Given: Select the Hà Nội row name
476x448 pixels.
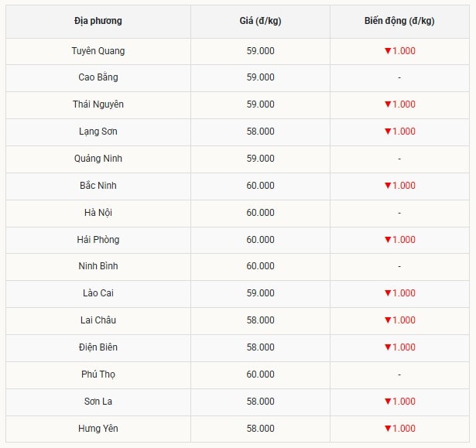Looking at the screenshot, I should [98, 213].
